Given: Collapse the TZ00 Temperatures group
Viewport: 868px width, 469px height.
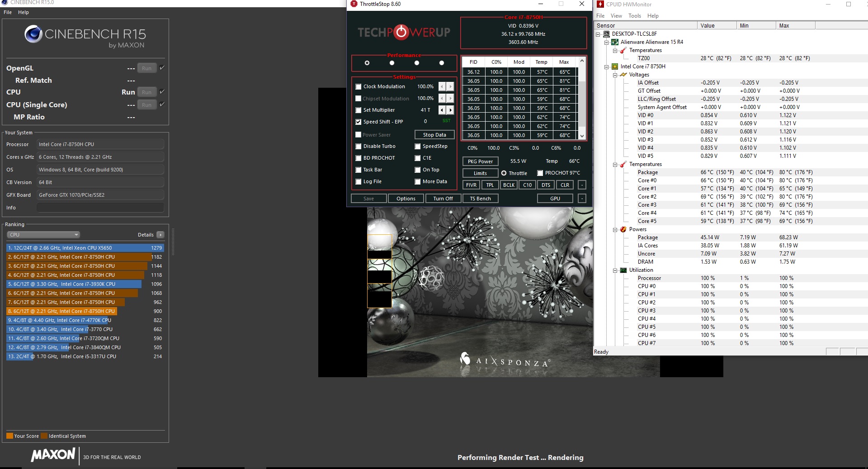Looking at the screenshot, I should [x=615, y=51].
